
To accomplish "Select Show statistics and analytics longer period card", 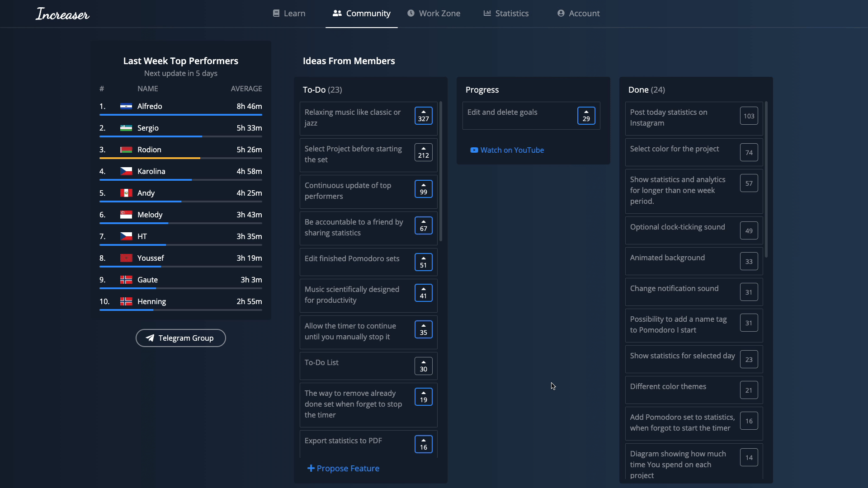I will [x=694, y=191].
